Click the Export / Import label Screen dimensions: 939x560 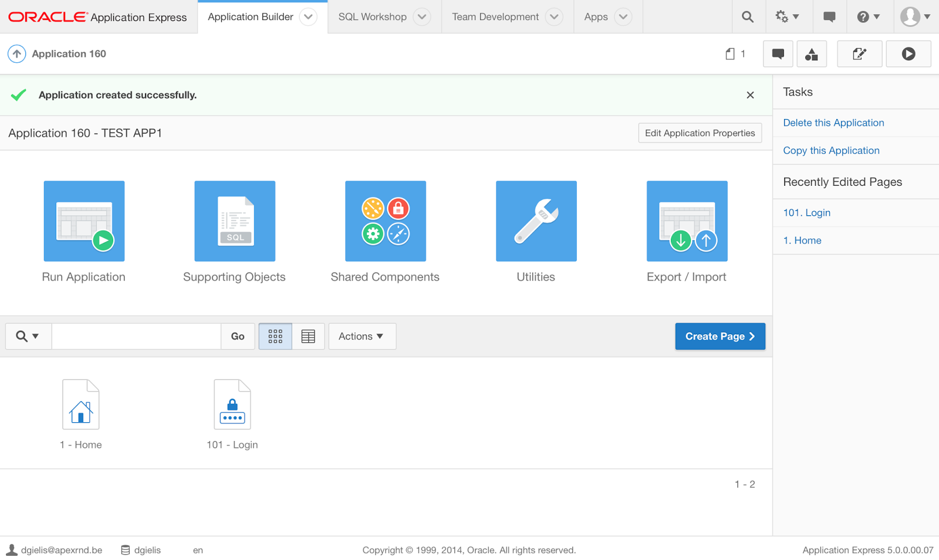(x=687, y=277)
